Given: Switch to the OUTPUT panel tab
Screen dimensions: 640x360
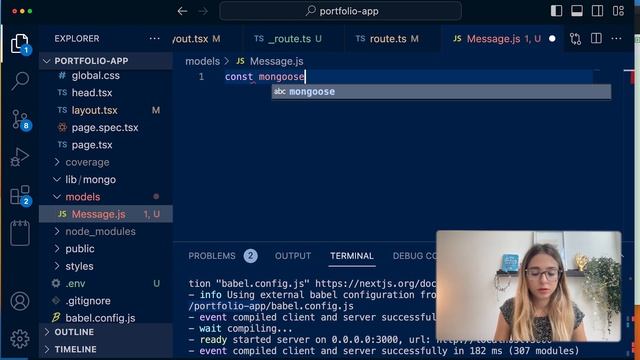Looking at the screenshot, I should click(x=293, y=256).
